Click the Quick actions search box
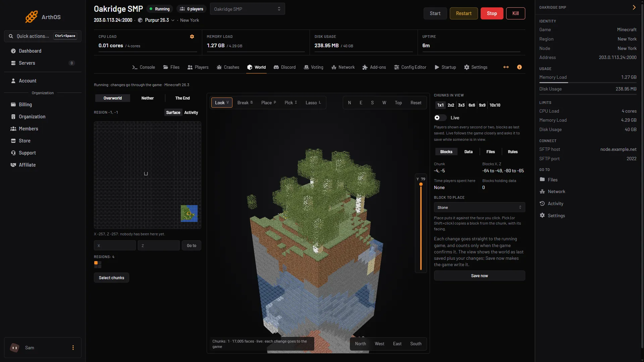The height and width of the screenshot is (362, 644). pos(43,36)
